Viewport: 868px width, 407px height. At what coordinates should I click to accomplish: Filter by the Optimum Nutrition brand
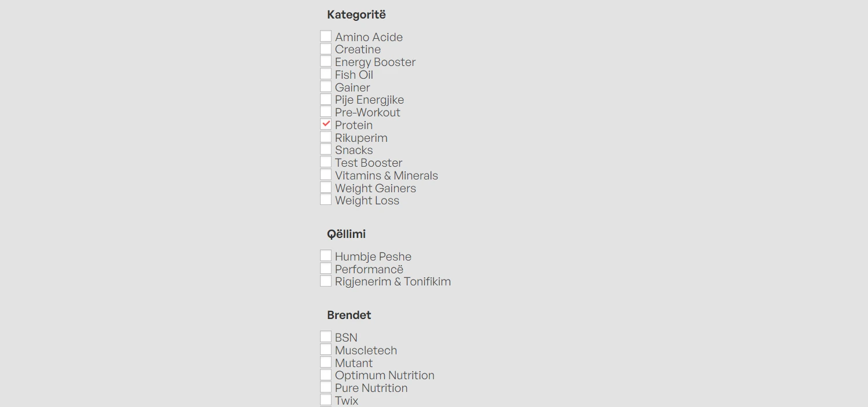(x=326, y=375)
